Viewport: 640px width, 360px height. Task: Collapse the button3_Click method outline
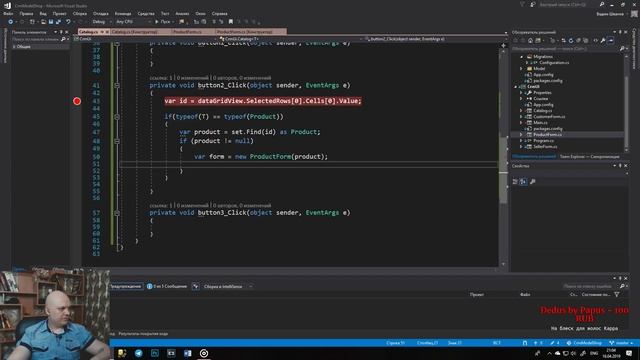(x=117, y=213)
